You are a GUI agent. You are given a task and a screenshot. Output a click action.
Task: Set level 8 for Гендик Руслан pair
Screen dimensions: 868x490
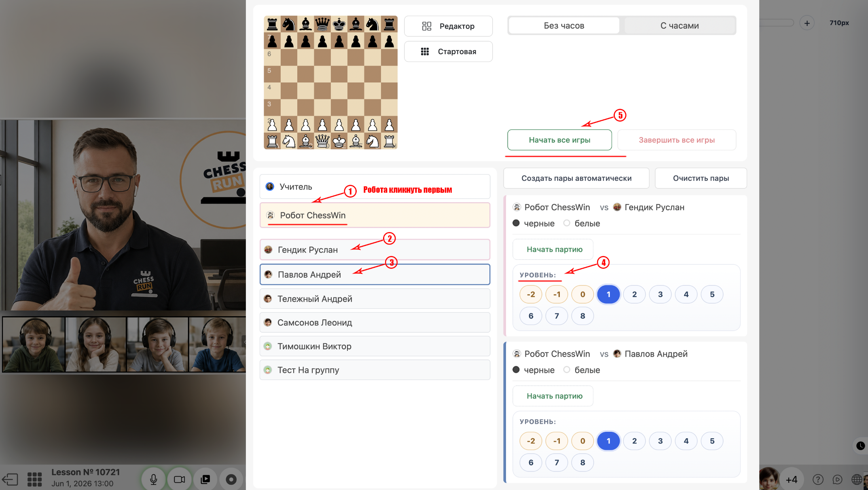[582, 316]
